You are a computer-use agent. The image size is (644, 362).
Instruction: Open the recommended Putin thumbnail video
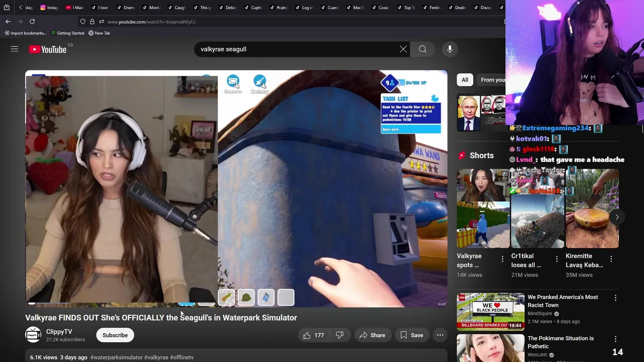[x=481, y=113]
